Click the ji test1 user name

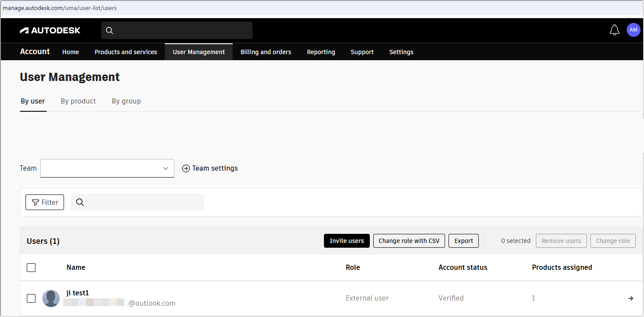click(78, 293)
